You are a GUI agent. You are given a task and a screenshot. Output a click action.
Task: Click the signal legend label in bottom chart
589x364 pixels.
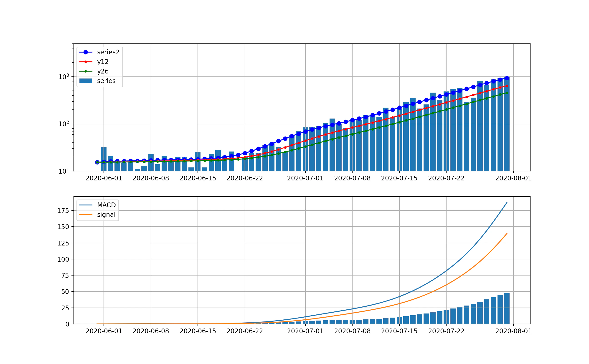tap(106, 215)
